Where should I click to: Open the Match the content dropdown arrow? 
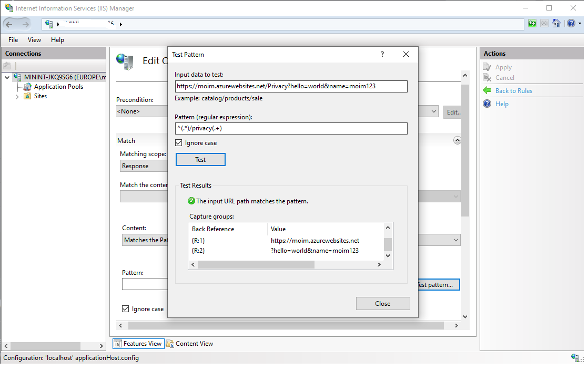click(455, 197)
